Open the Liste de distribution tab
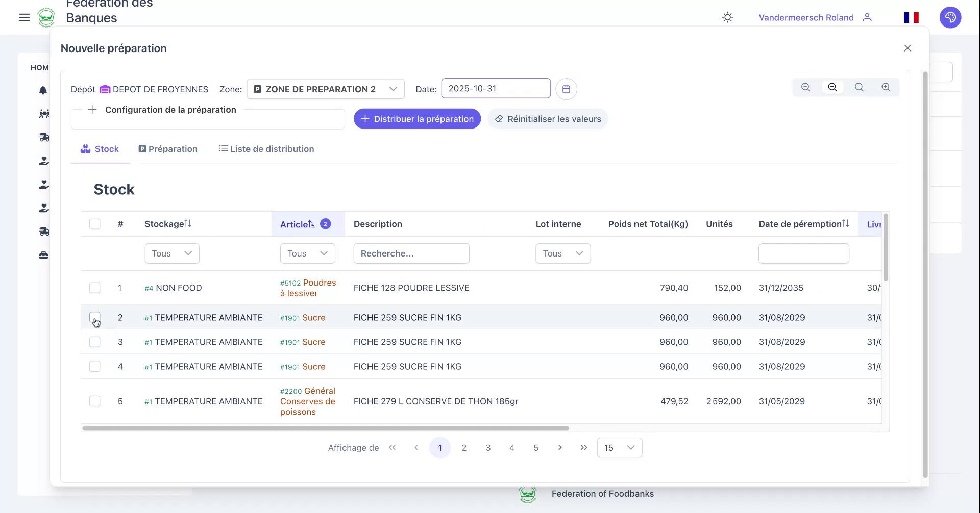Viewport: 980px width, 513px height. click(266, 149)
